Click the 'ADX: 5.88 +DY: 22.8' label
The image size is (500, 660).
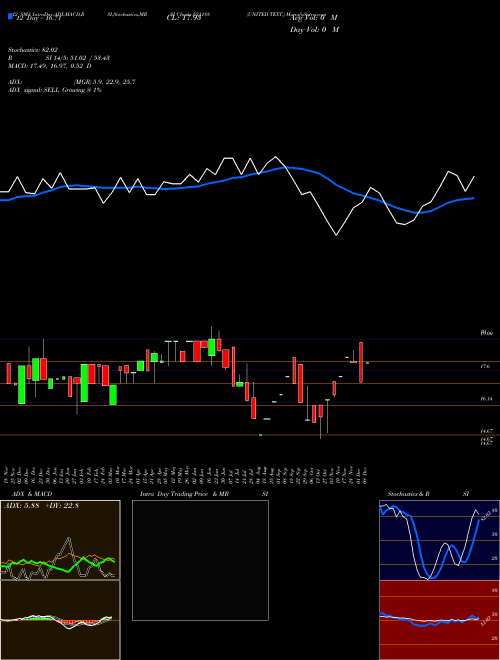pos(41,506)
